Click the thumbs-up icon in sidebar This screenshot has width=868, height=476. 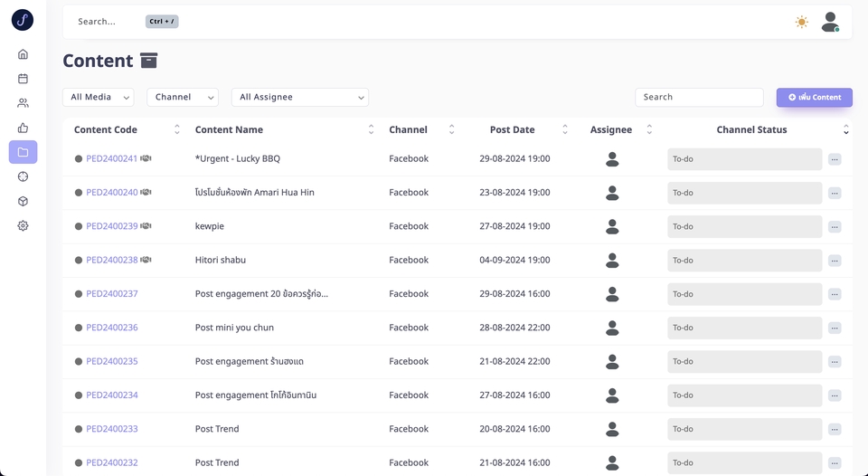pyautogui.click(x=23, y=128)
